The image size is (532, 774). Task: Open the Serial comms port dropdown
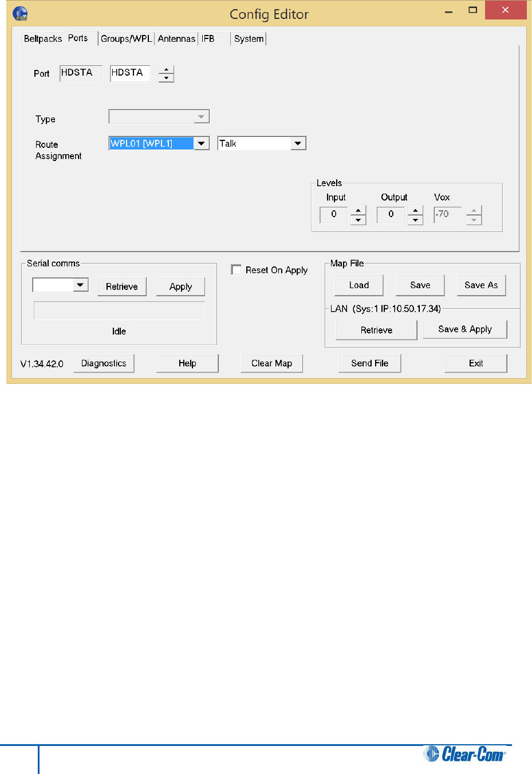point(61,285)
